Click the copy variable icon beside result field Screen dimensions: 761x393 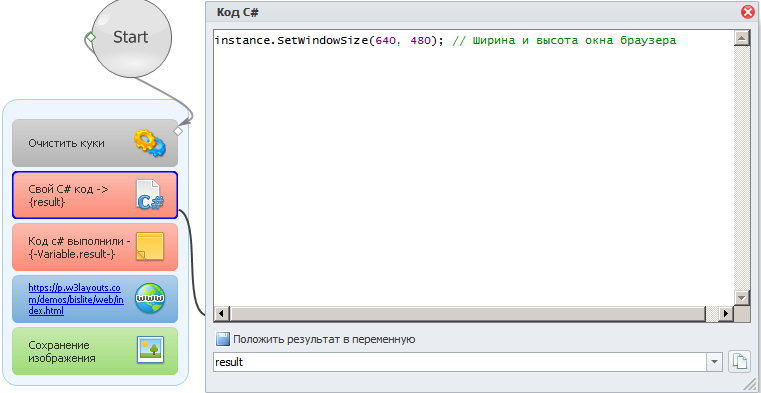click(739, 362)
